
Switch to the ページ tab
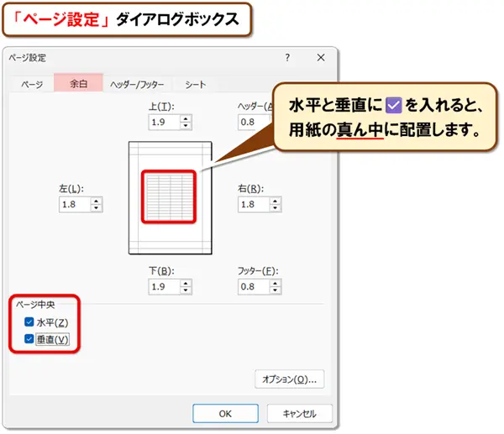[32, 84]
